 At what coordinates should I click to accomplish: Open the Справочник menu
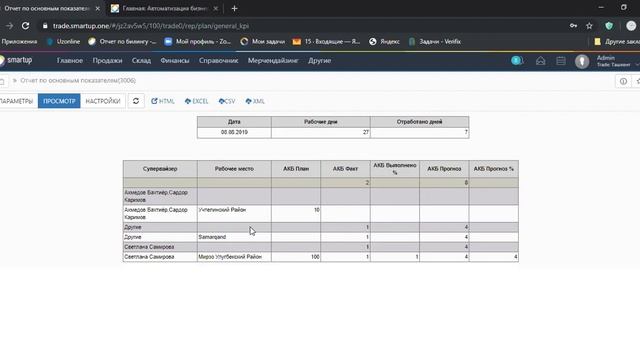pos(218,60)
